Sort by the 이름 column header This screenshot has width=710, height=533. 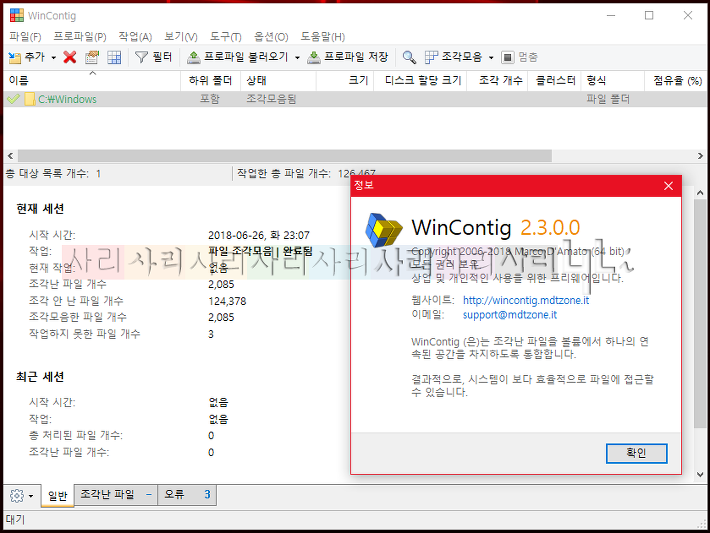pyautogui.click(x=92, y=81)
